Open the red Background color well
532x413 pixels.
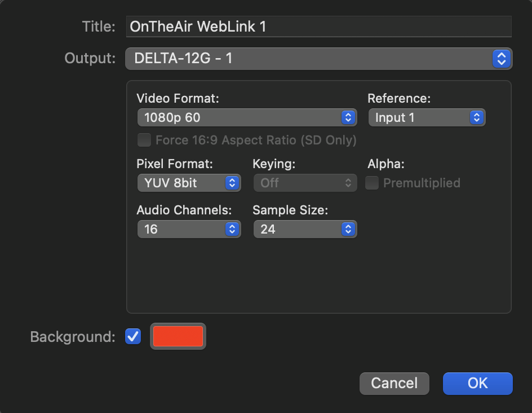click(178, 336)
